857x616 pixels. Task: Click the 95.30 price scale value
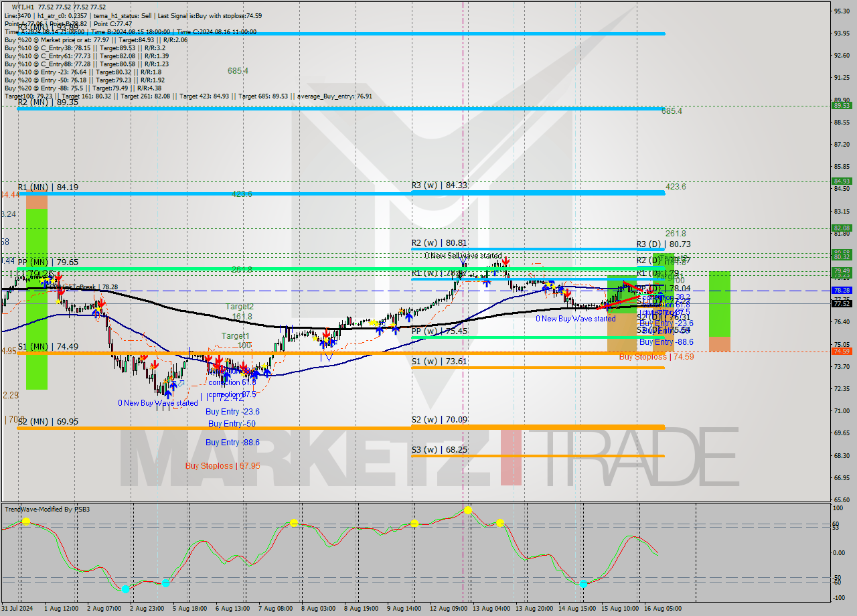[842, 11]
